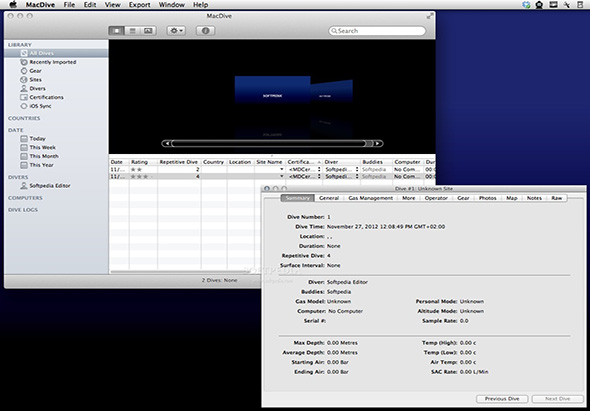
Task: Click the Previous Dive button
Action: tap(502, 399)
